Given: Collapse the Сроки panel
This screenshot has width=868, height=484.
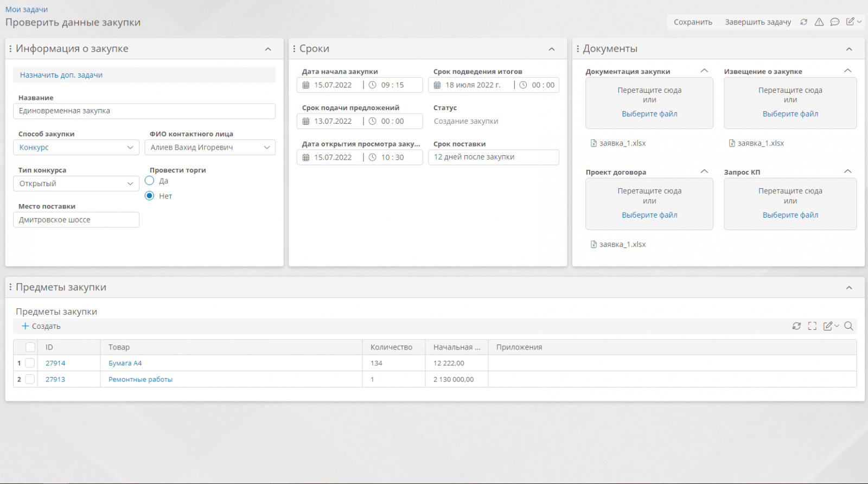Looking at the screenshot, I should click(x=552, y=49).
